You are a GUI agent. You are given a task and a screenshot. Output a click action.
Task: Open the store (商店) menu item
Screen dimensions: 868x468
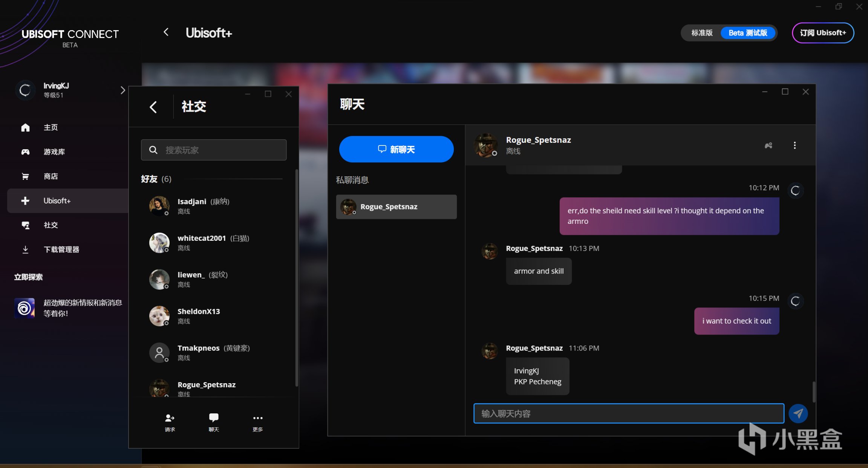point(51,176)
